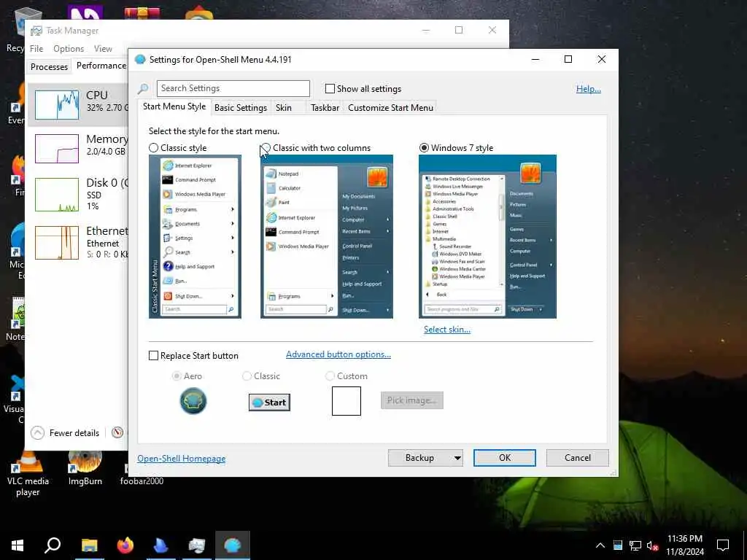Screen dimensions: 747x560
Task: Open the VLC media player desktop icon
Action: click(x=28, y=474)
